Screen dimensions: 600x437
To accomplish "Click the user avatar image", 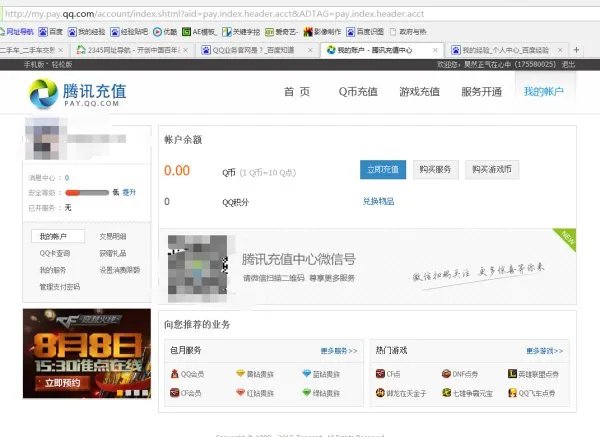I will pyautogui.click(x=45, y=139).
